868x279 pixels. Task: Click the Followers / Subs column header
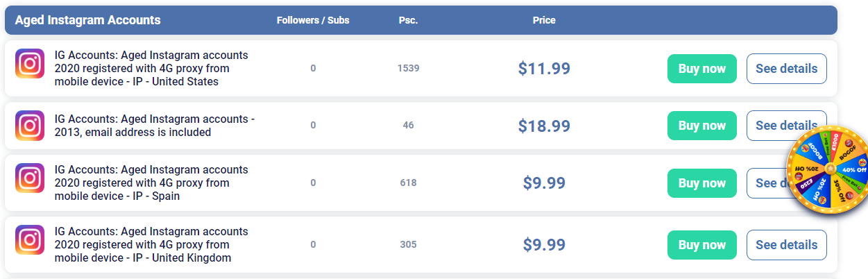(313, 20)
